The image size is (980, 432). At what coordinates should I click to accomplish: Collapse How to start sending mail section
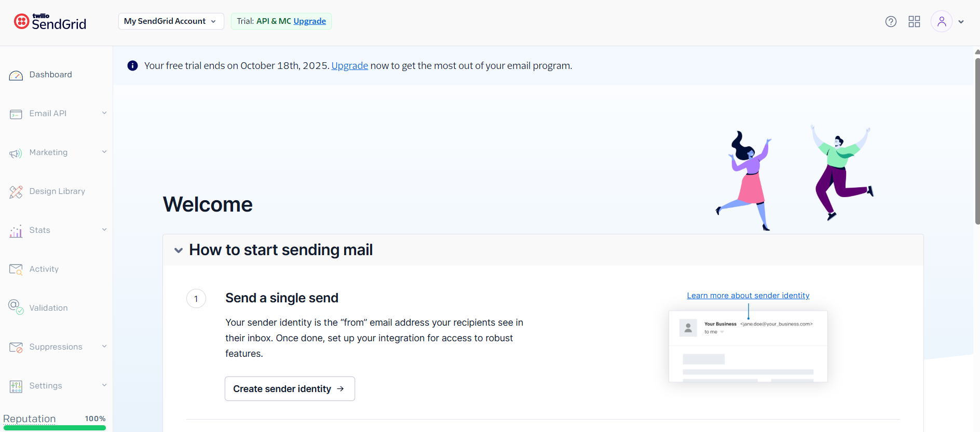click(179, 250)
